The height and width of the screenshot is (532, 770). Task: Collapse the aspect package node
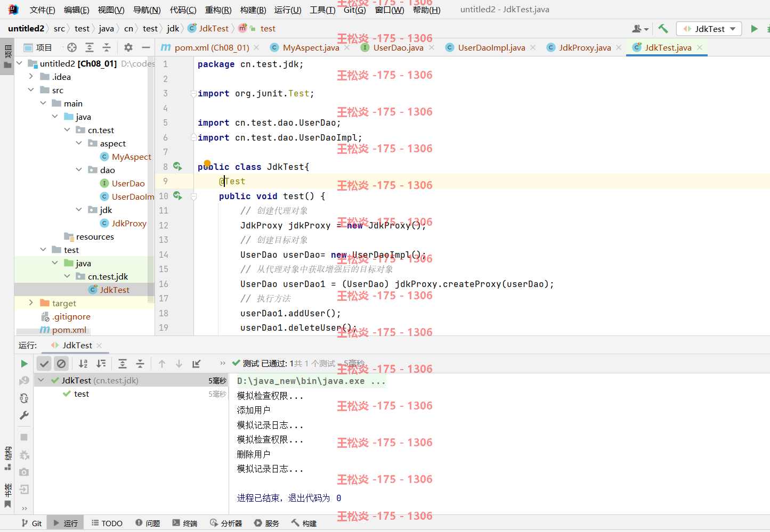tap(79, 143)
